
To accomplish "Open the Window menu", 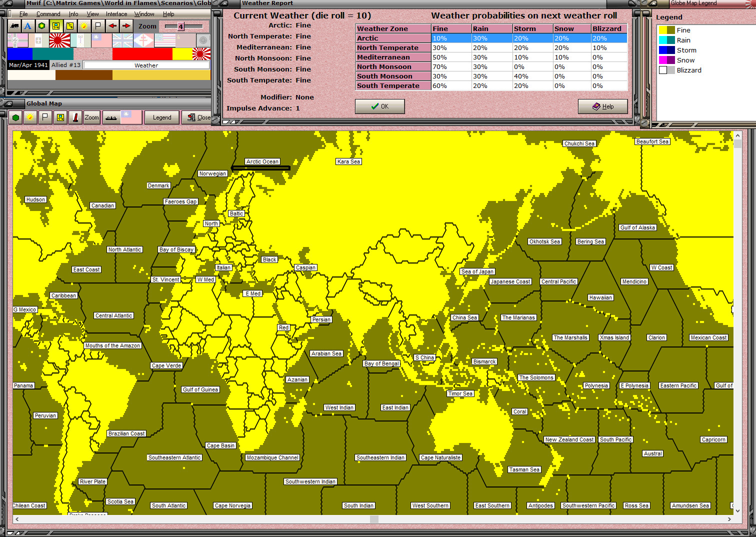I will [x=144, y=14].
